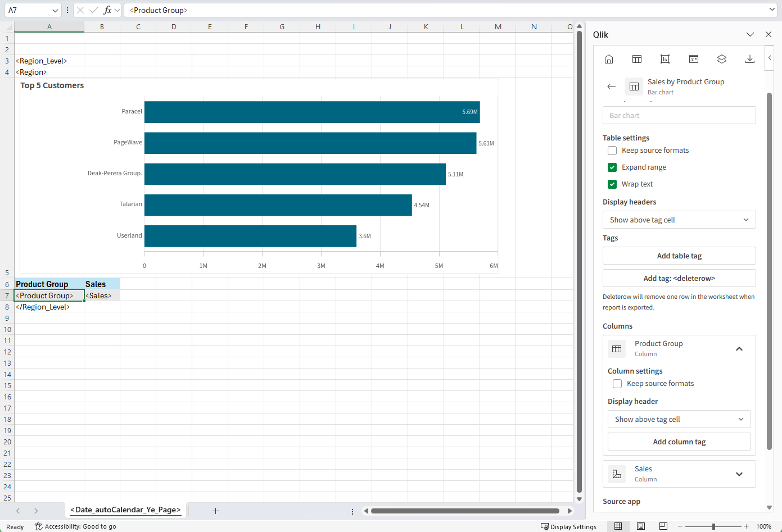The width and height of the screenshot is (782, 532).
Task: Open the cell Name Box dropdown
Action: (55, 10)
